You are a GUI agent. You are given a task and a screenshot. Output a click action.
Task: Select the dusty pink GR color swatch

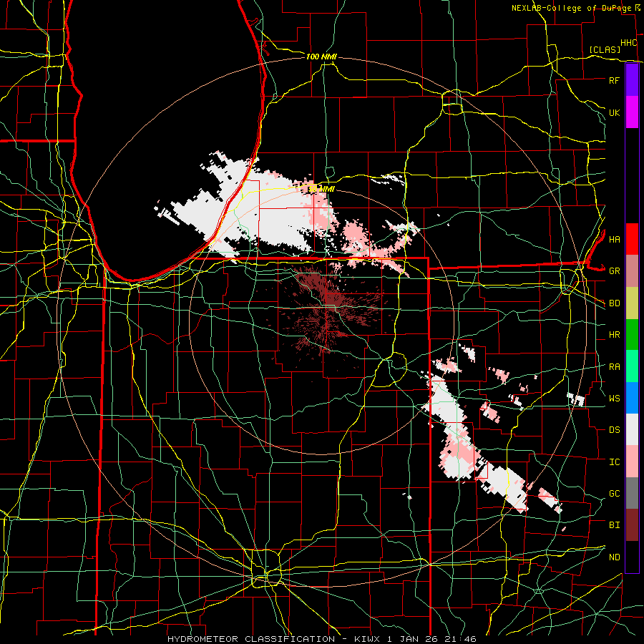(x=632, y=271)
